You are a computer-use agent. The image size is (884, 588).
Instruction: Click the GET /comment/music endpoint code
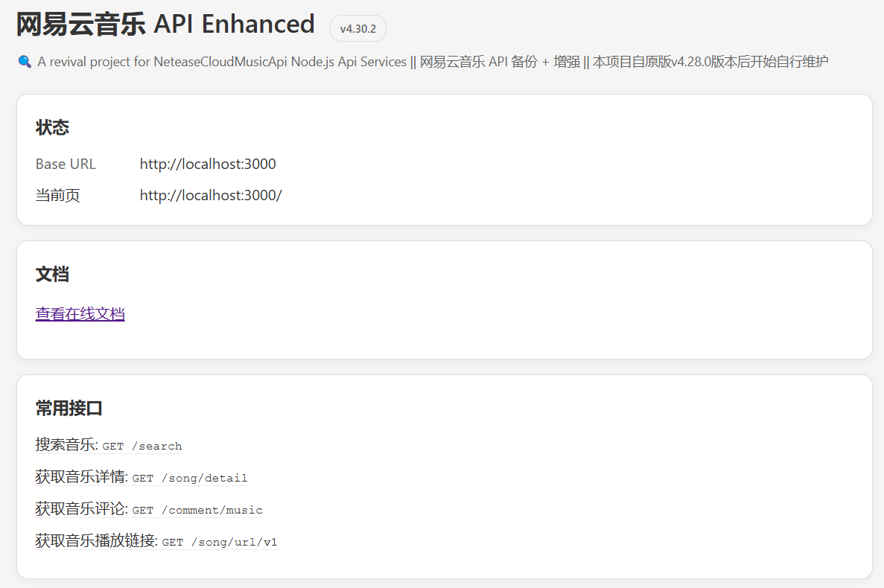[197, 510]
